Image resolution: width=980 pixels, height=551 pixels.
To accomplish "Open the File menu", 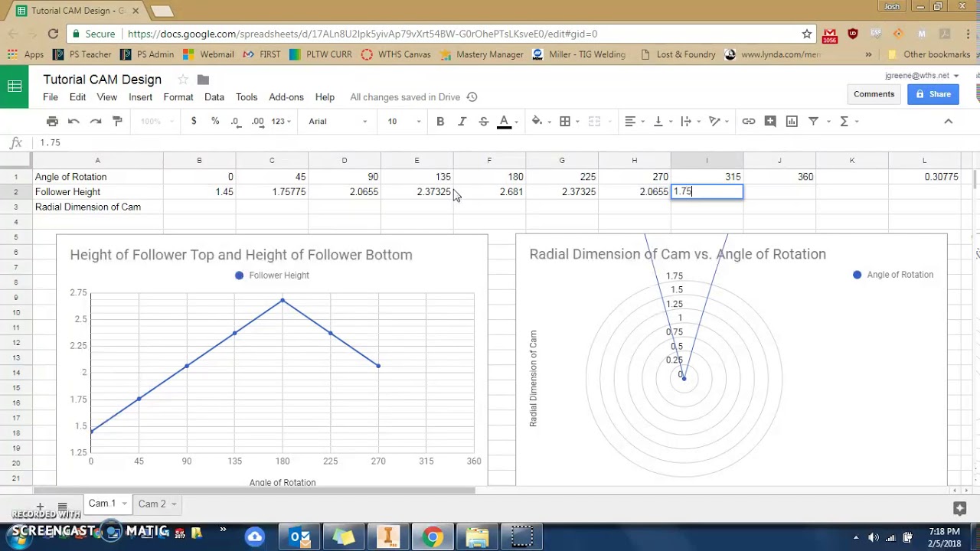I will [51, 97].
